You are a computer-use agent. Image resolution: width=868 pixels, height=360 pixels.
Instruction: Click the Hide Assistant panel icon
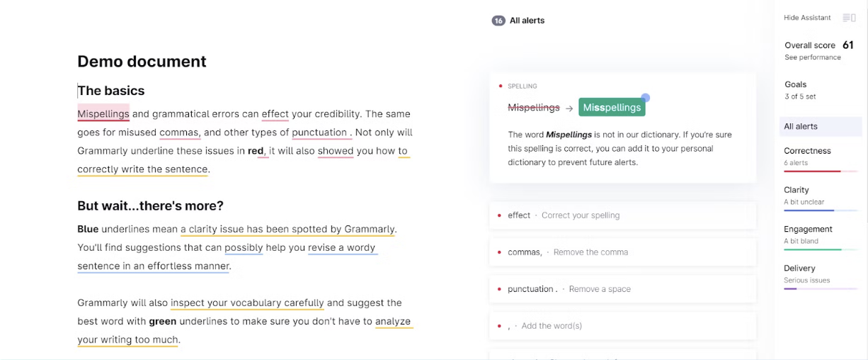coord(849,18)
